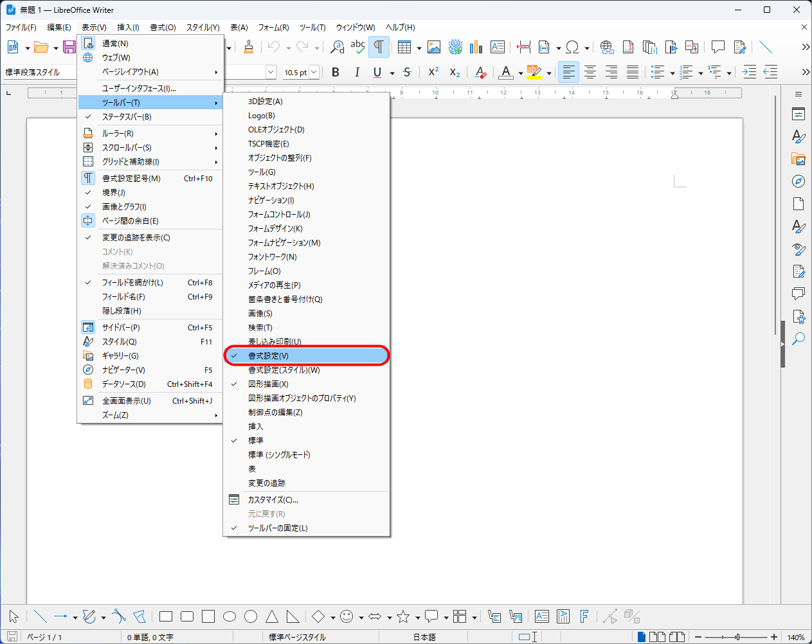
Task: Click the Insert Image toolbar icon
Action: click(434, 47)
